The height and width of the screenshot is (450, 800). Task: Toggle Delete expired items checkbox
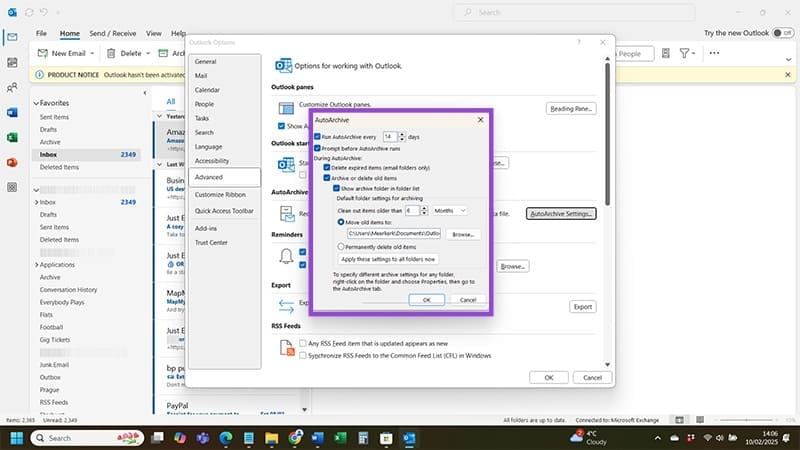tap(327, 167)
